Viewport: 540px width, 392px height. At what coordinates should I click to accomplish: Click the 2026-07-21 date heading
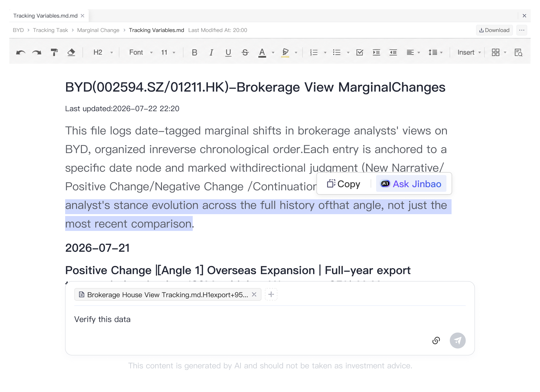[x=97, y=248]
